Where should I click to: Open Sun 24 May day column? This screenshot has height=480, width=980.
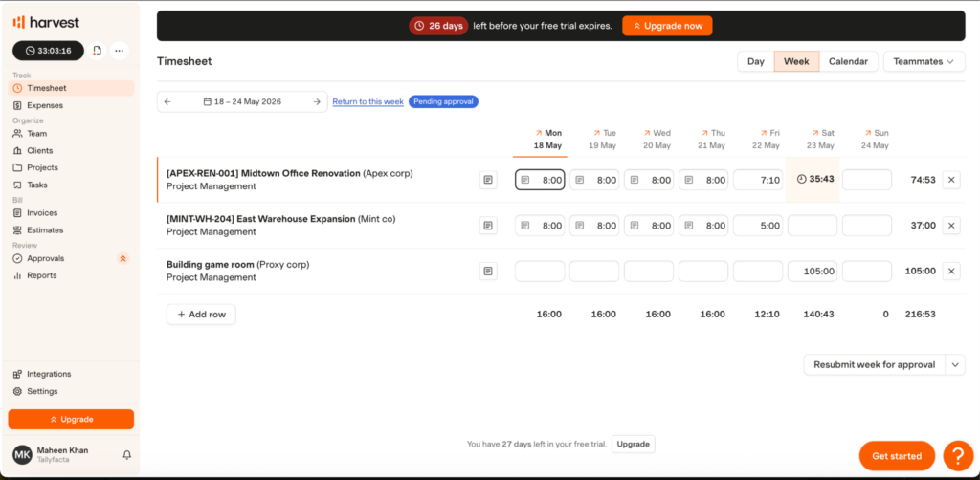[875, 140]
